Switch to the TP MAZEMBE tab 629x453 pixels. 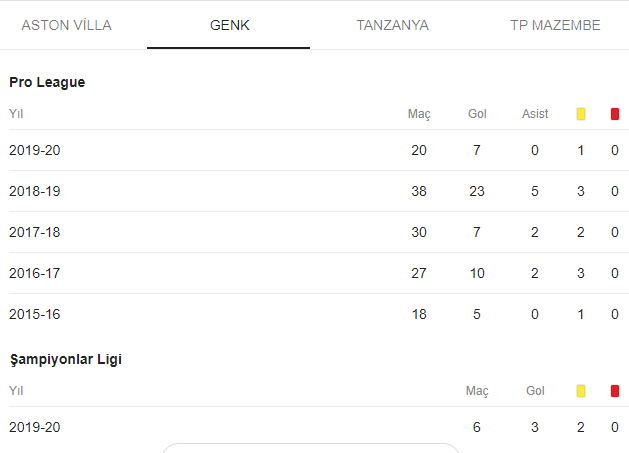click(555, 25)
